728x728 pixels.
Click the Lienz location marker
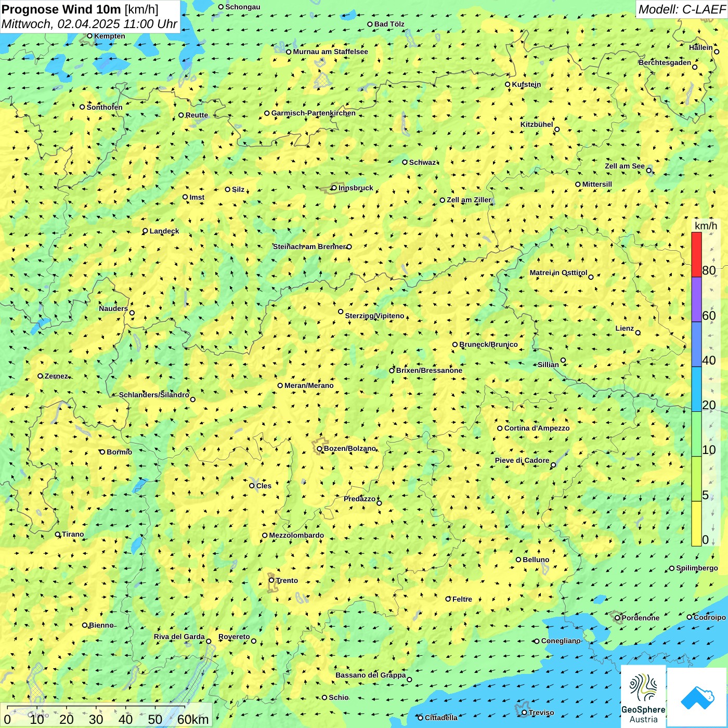pyautogui.click(x=638, y=333)
